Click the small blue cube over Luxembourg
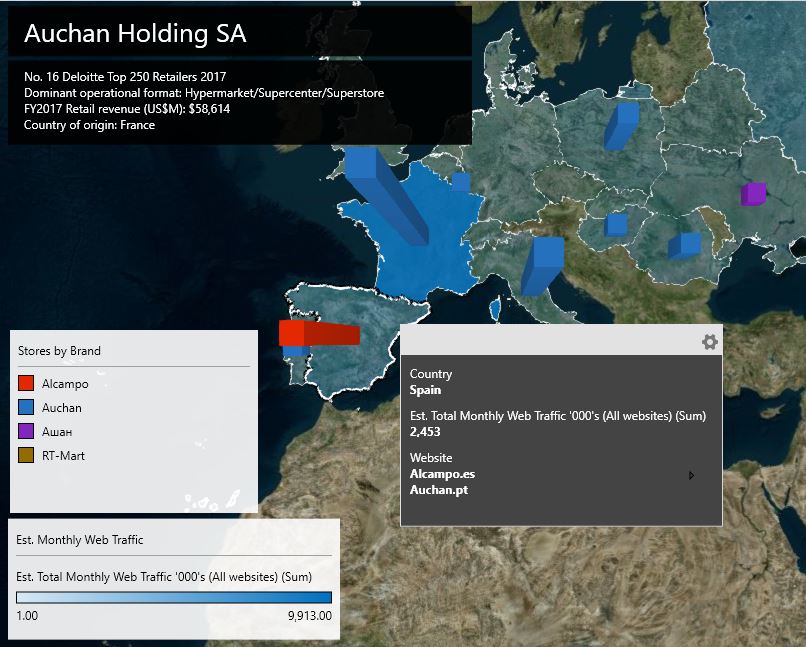 click(461, 182)
